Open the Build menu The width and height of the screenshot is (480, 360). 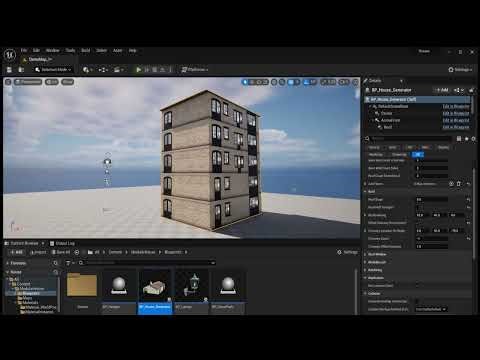point(86,50)
